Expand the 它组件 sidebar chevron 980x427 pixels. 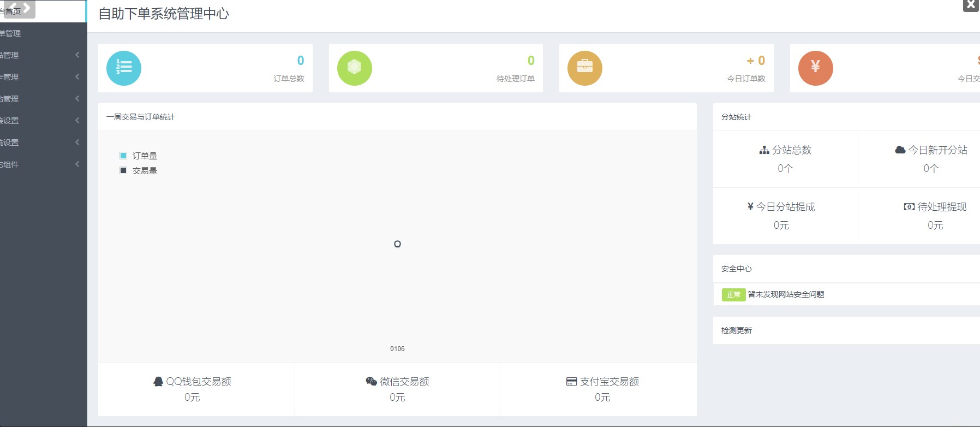(77, 164)
